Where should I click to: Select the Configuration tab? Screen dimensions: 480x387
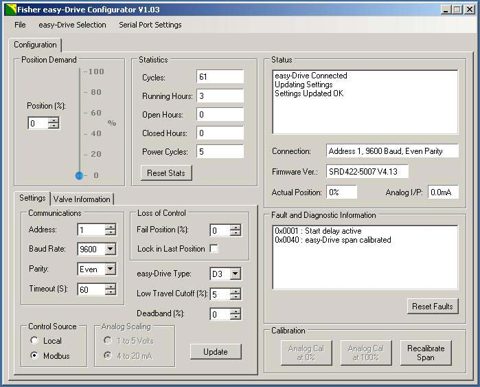(35, 45)
